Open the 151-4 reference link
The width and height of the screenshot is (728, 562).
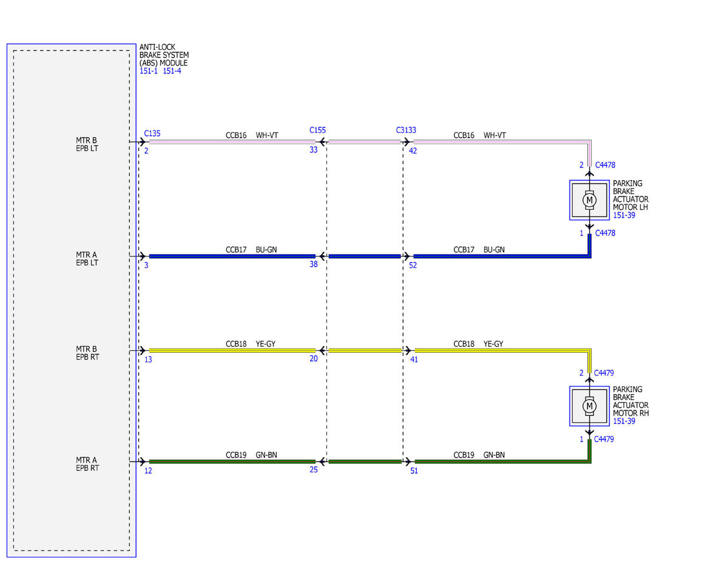click(172, 71)
